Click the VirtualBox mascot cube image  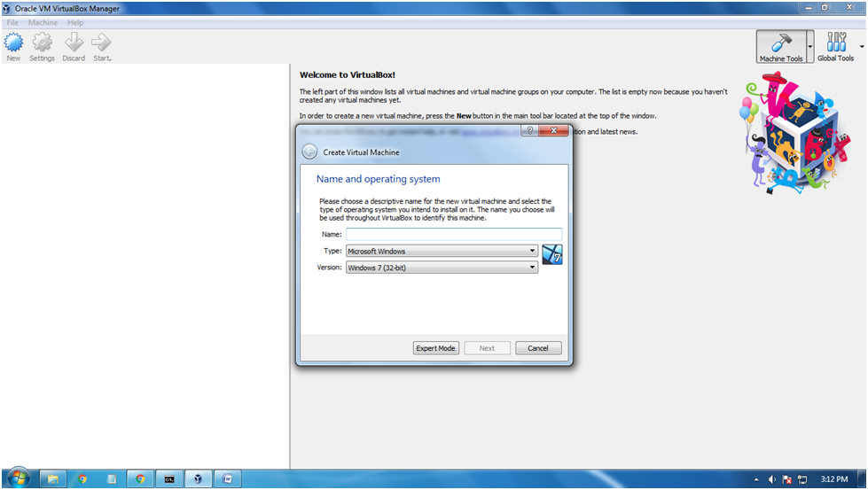[794, 134]
